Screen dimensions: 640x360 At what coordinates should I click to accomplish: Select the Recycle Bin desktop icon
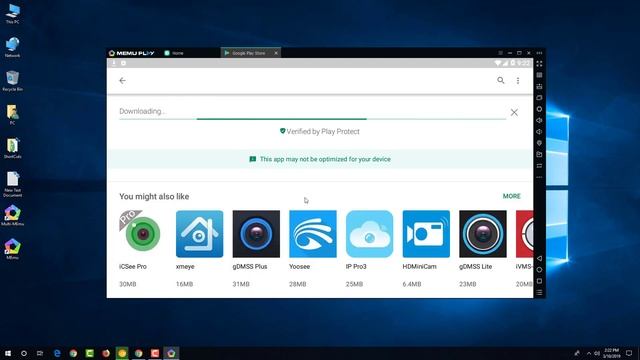click(x=12, y=81)
